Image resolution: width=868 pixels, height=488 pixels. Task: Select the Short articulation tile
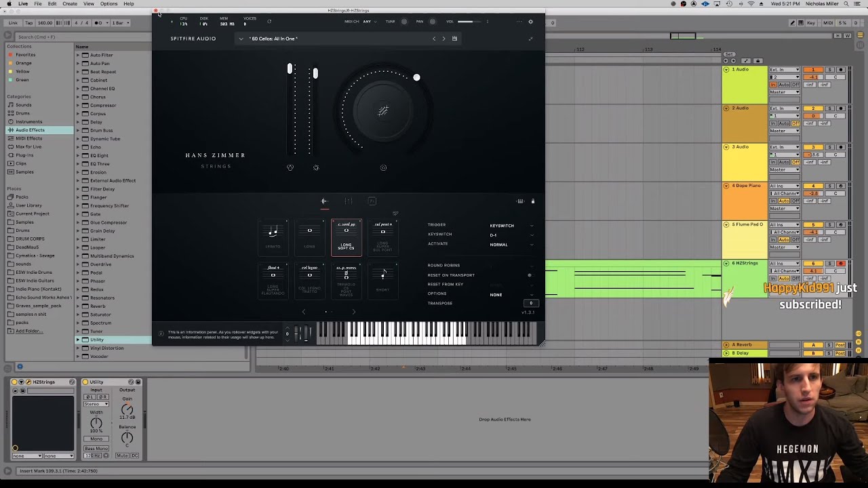tap(382, 281)
